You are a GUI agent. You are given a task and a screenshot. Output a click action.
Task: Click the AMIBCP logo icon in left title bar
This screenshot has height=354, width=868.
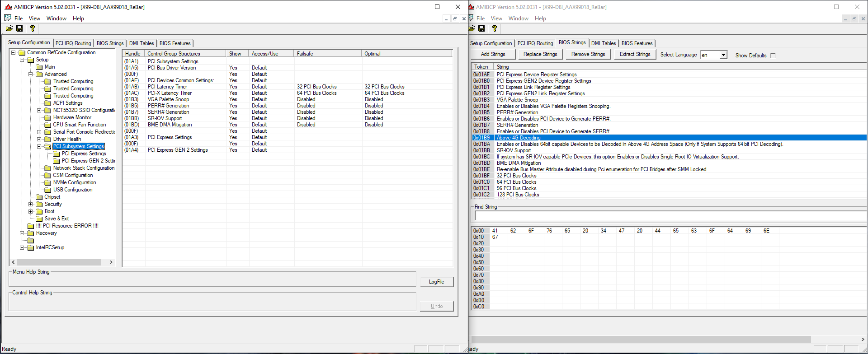point(8,7)
